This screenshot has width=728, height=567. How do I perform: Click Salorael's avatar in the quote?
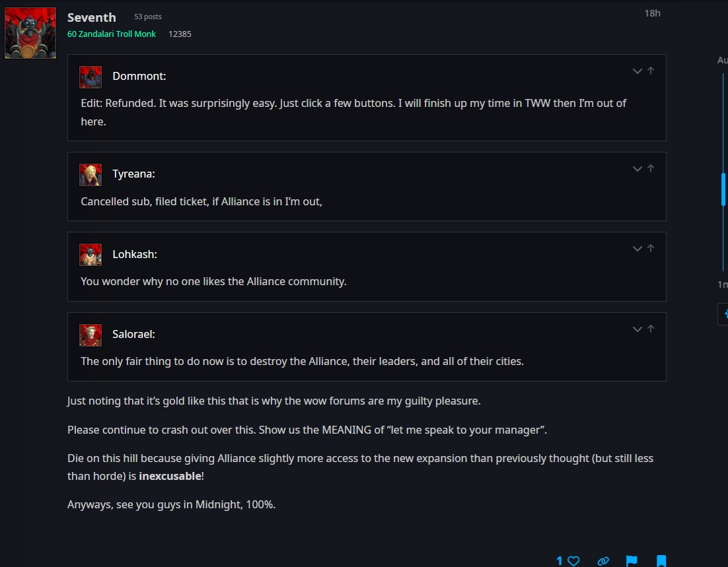pos(91,335)
